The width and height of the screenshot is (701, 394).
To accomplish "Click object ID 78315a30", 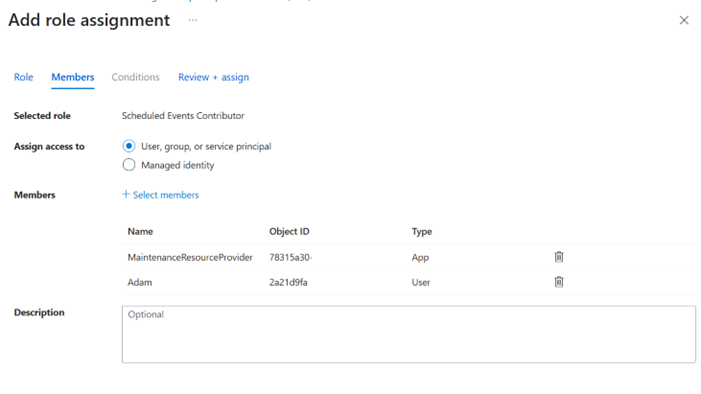I will coord(291,257).
